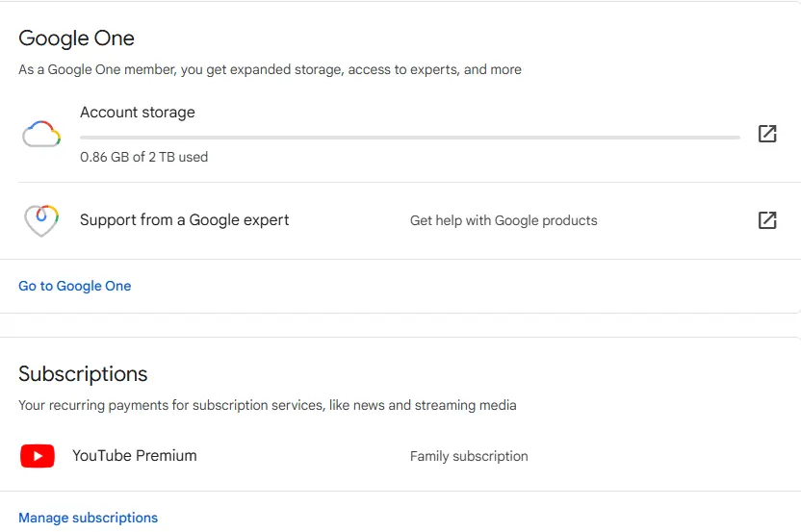Open the YouTube Premium subscription row

[400, 456]
